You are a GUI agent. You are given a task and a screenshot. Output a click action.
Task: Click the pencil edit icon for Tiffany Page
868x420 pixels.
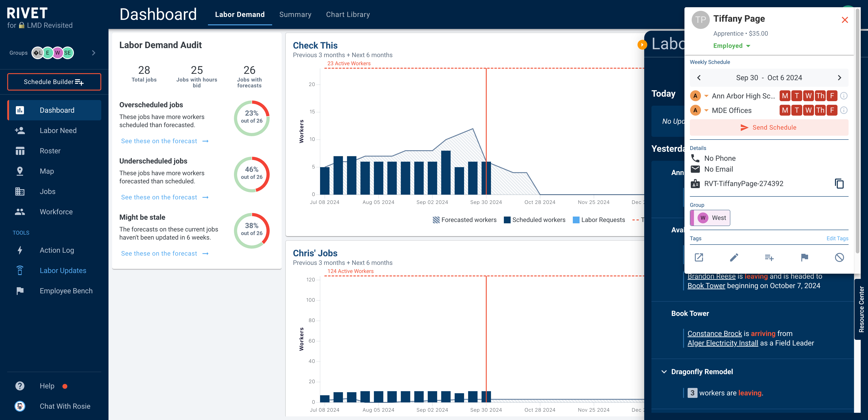pyautogui.click(x=734, y=257)
